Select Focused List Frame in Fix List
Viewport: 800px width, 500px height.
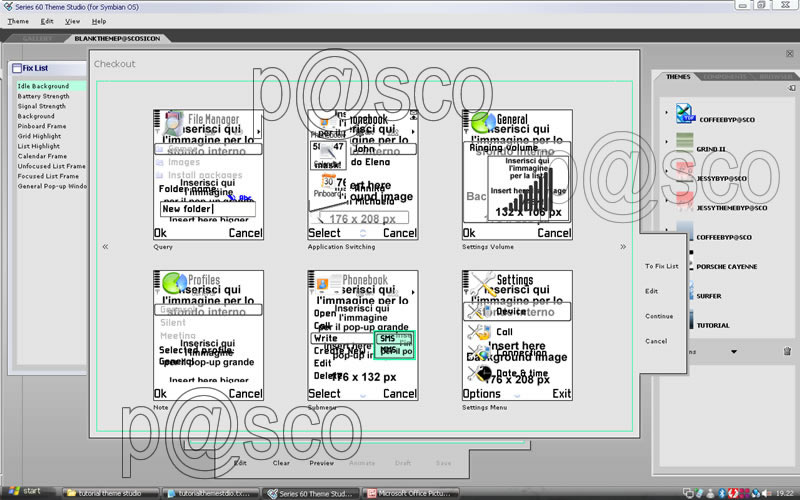click(x=48, y=176)
